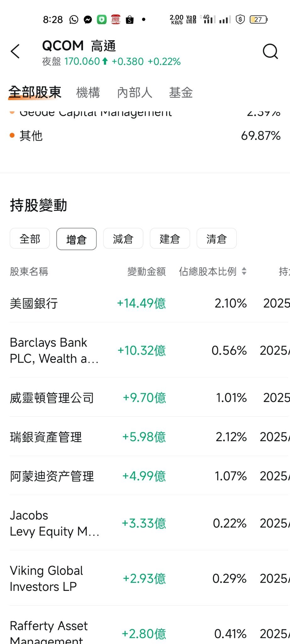This screenshot has width=290, height=644.
Task: Tap the green shield app notification icon
Action: 102,20
